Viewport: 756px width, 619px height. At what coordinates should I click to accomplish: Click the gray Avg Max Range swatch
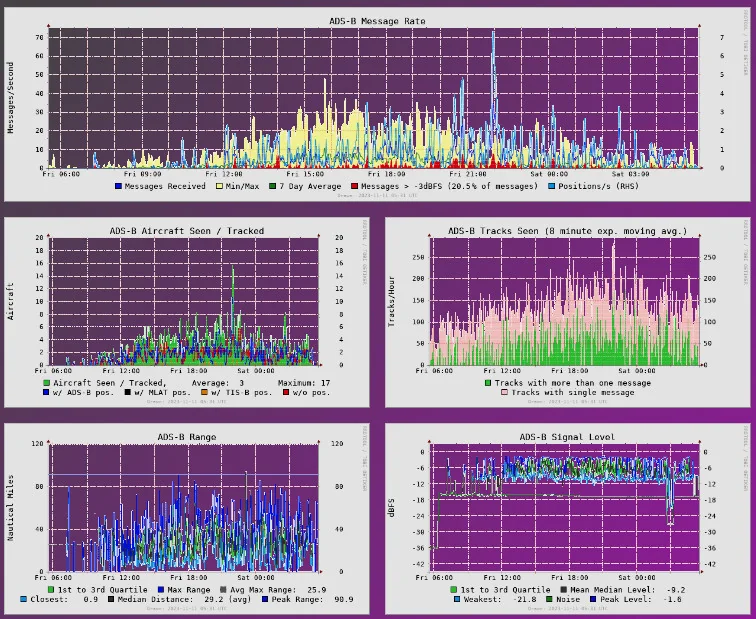pyautogui.click(x=223, y=590)
